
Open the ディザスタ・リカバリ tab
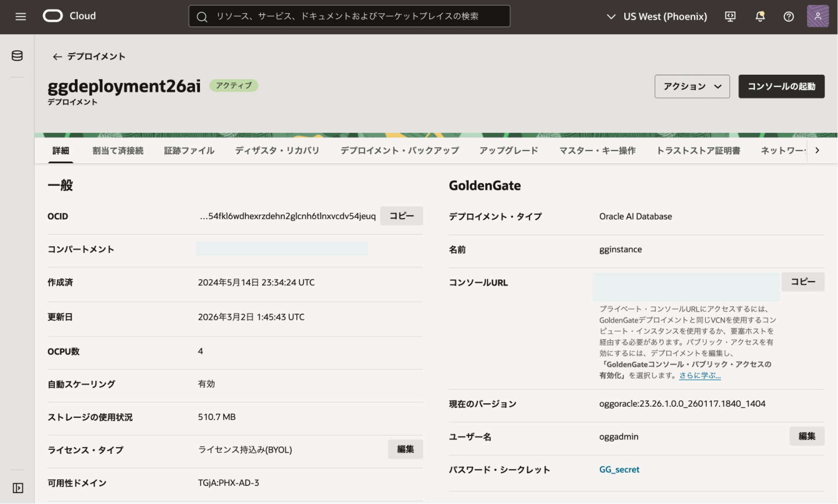(x=277, y=151)
